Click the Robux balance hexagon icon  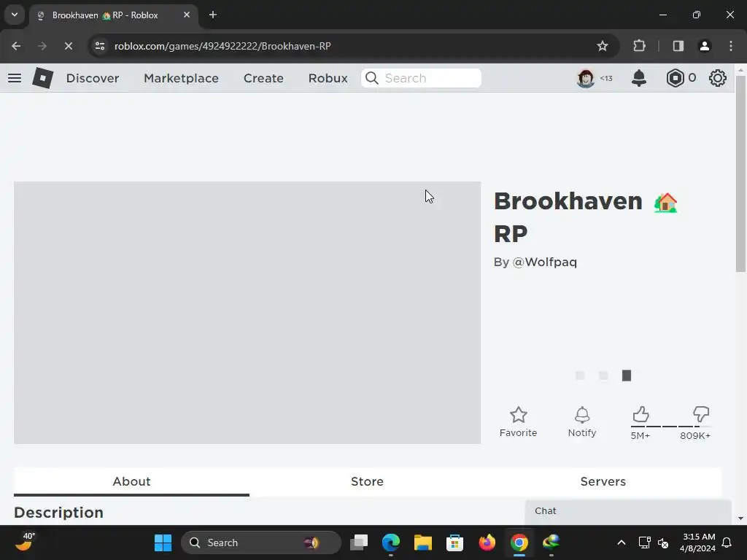(x=675, y=78)
